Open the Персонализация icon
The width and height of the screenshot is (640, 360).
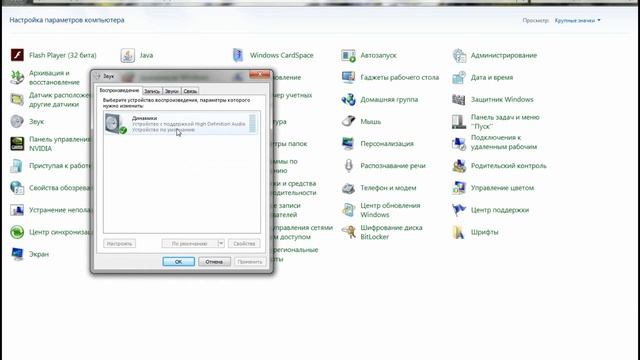pyautogui.click(x=348, y=144)
